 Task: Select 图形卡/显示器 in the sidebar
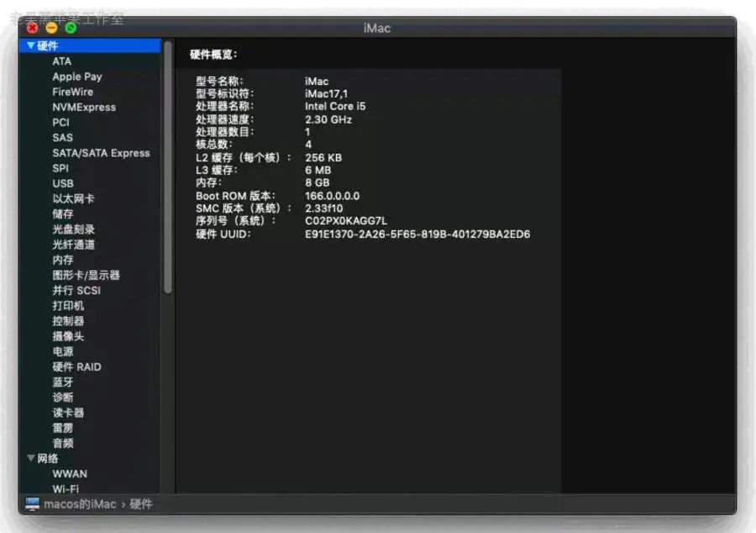point(86,275)
